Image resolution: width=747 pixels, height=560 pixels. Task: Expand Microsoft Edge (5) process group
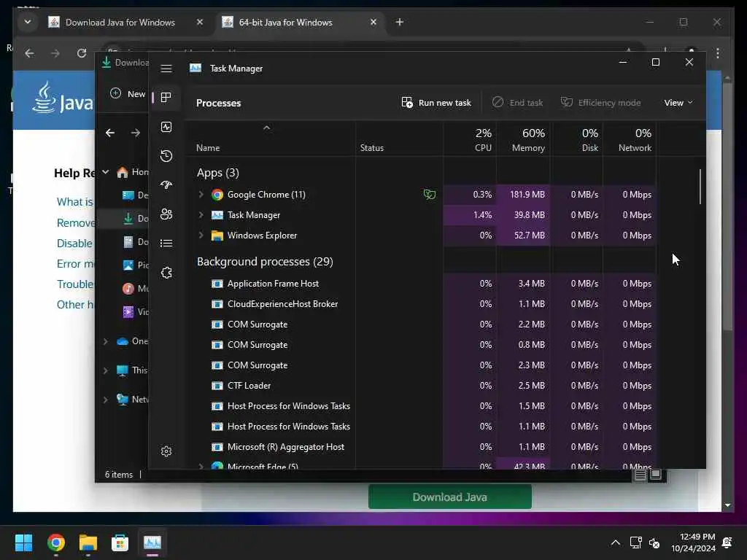201,466
